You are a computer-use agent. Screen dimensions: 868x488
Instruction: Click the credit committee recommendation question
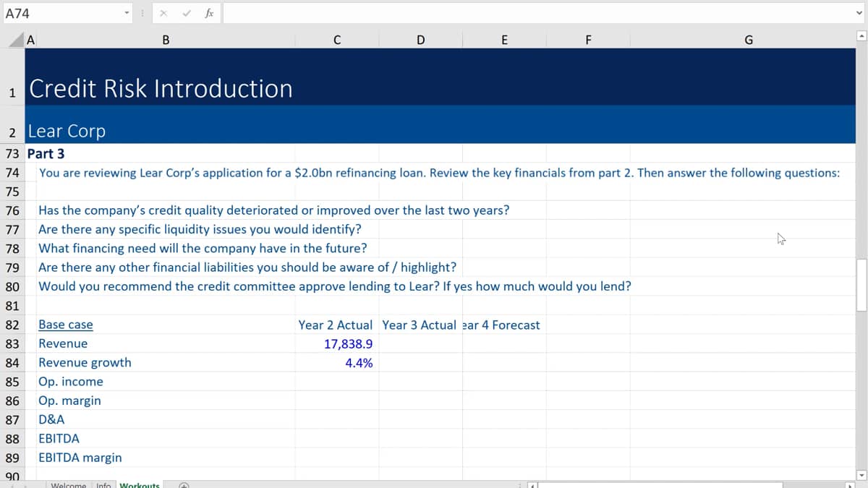(334, 286)
